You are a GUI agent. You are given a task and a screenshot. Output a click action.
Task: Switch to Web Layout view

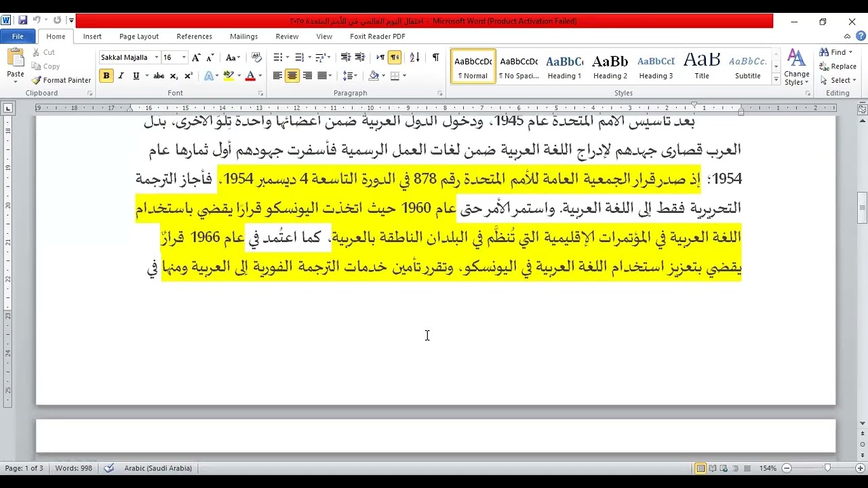pos(724,468)
